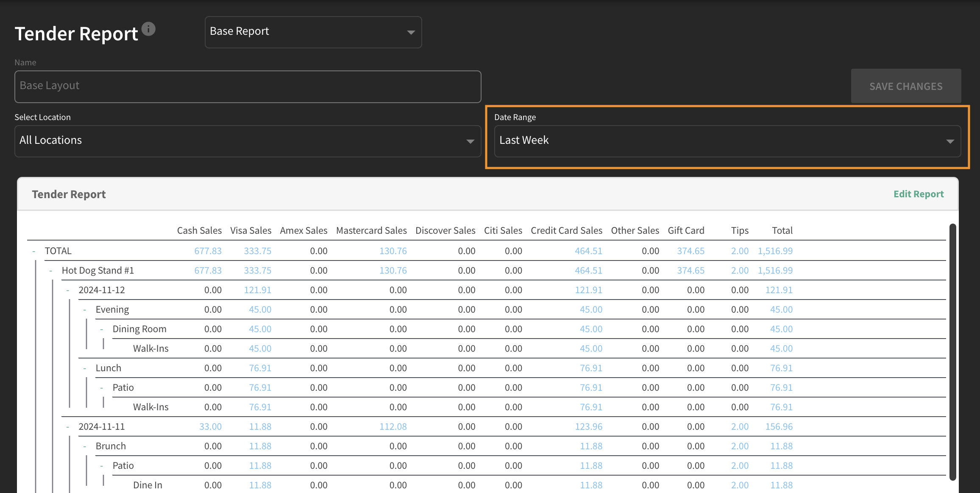980x493 pixels.
Task: Click Walk-Ins label under Lunch Patio
Action: point(150,407)
